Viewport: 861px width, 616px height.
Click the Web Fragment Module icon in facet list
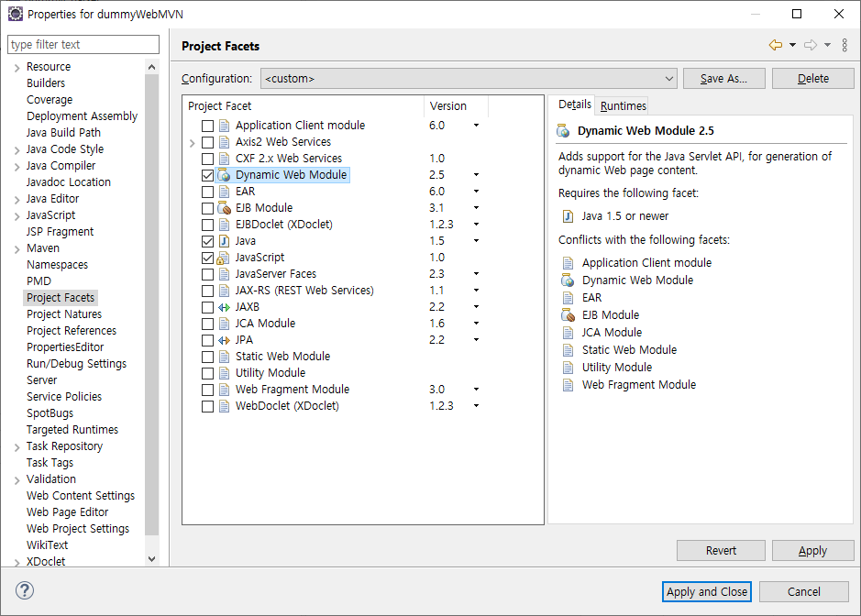(x=224, y=390)
